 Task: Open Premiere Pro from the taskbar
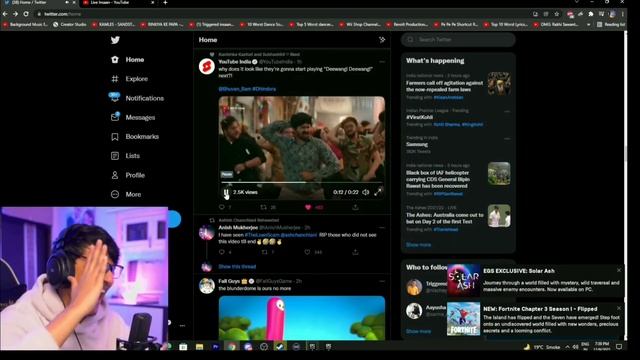click(216, 347)
